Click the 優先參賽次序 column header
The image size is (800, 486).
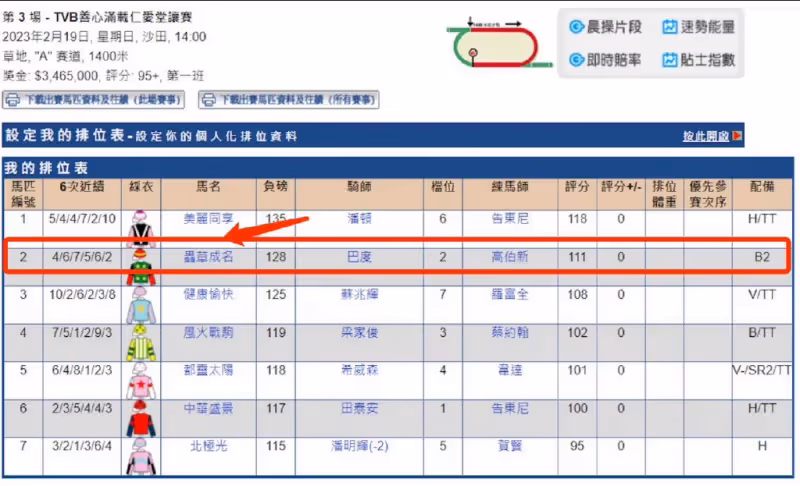point(708,194)
